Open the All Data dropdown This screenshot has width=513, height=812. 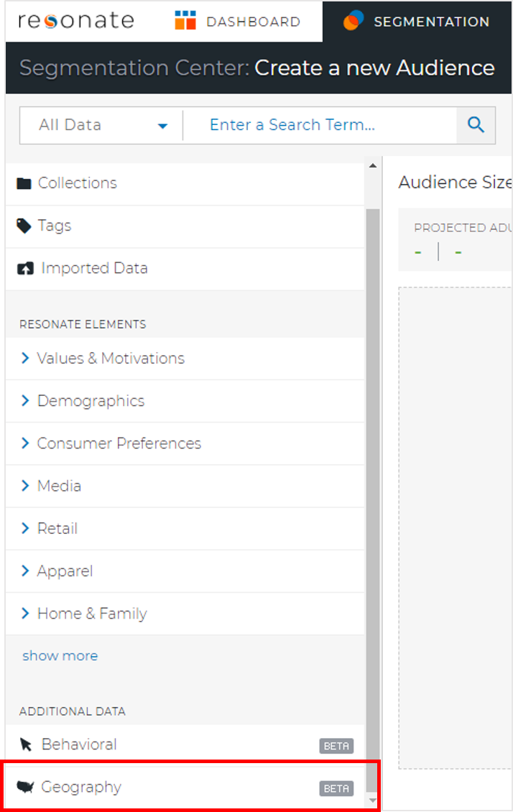tap(101, 125)
